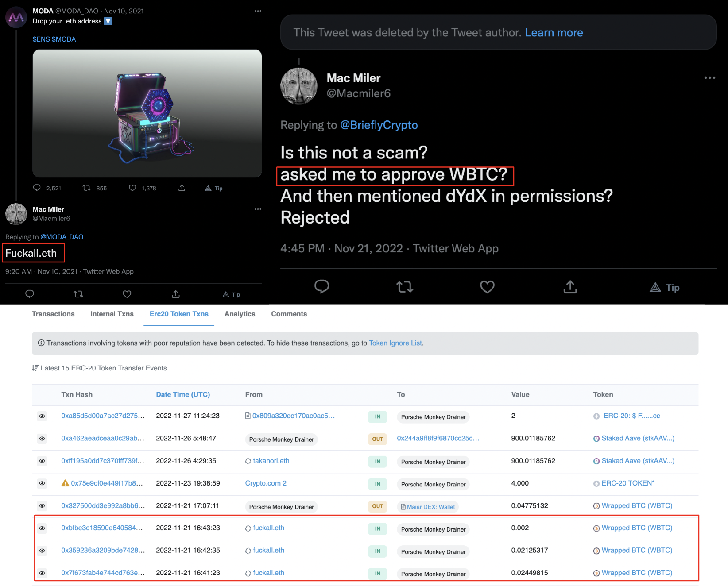Open the Staked Aave token in the 0xa462aeadceaa0c29ab row

click(638, 438)
